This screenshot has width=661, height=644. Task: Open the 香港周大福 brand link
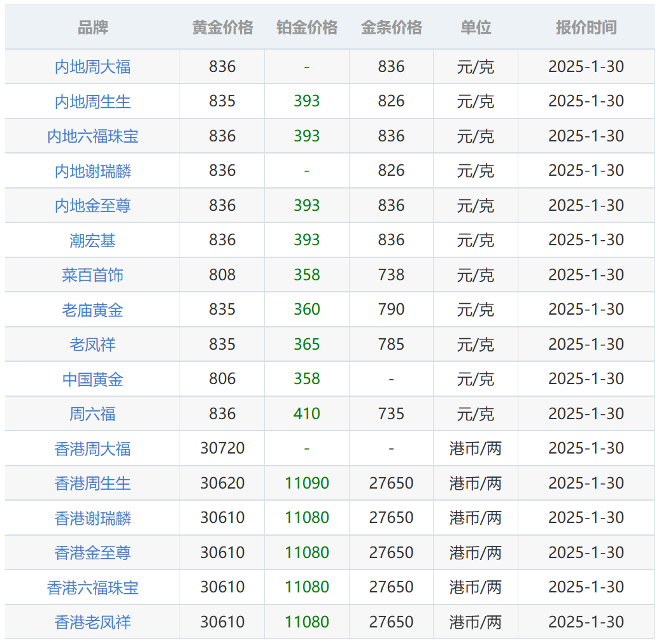click(93, 448)
